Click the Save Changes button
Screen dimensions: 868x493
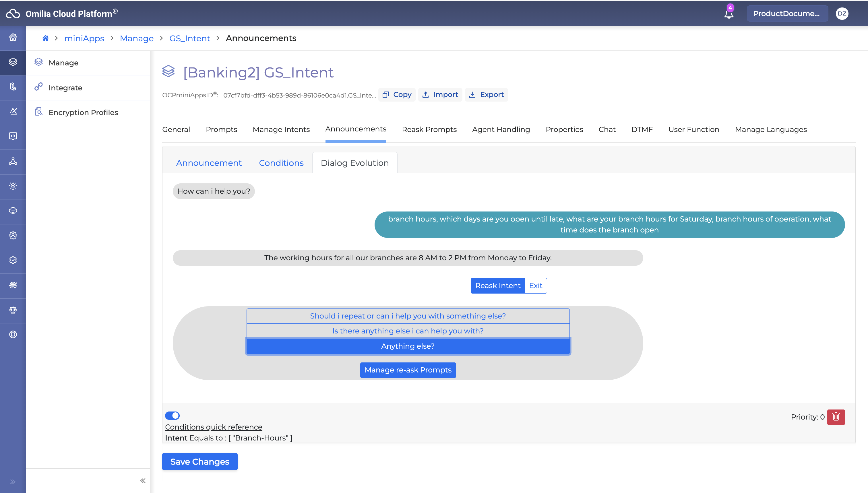pos(199,461)
